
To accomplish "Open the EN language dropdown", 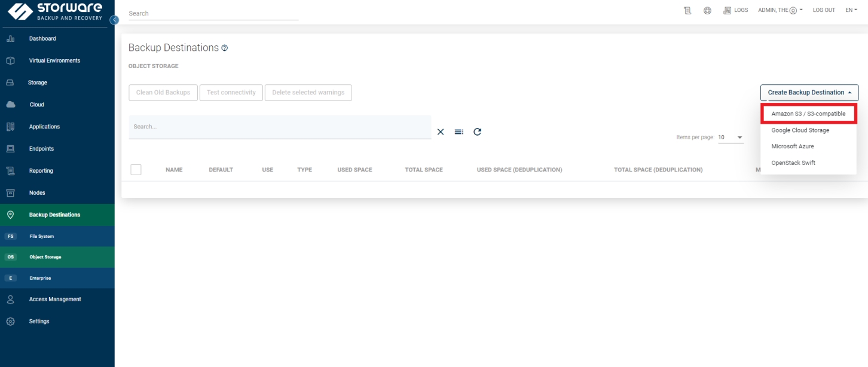I will click(851, 10).
